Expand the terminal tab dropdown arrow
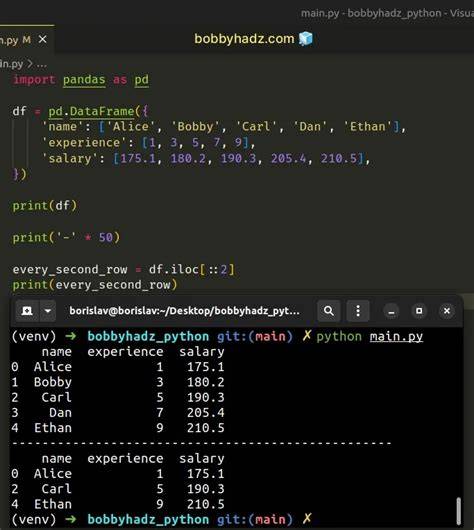This screenshot has width=474, height=530. point(48,311)
